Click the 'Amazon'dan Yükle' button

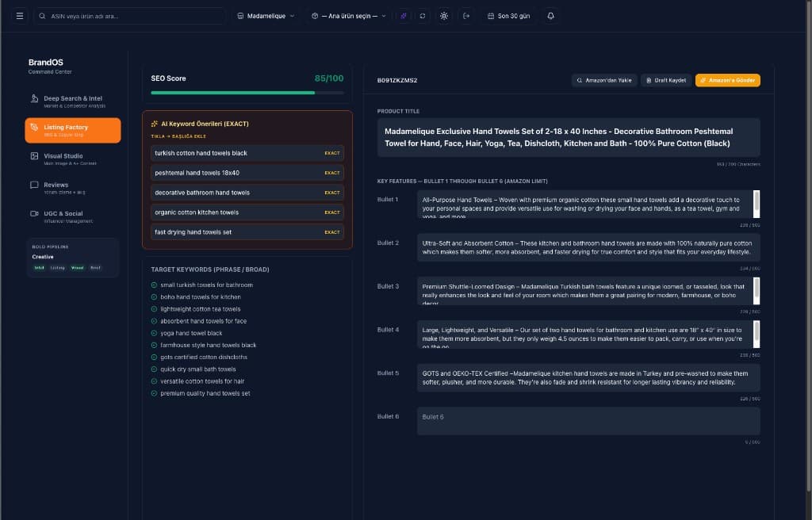pyautogui.click(x=603, y=80)
